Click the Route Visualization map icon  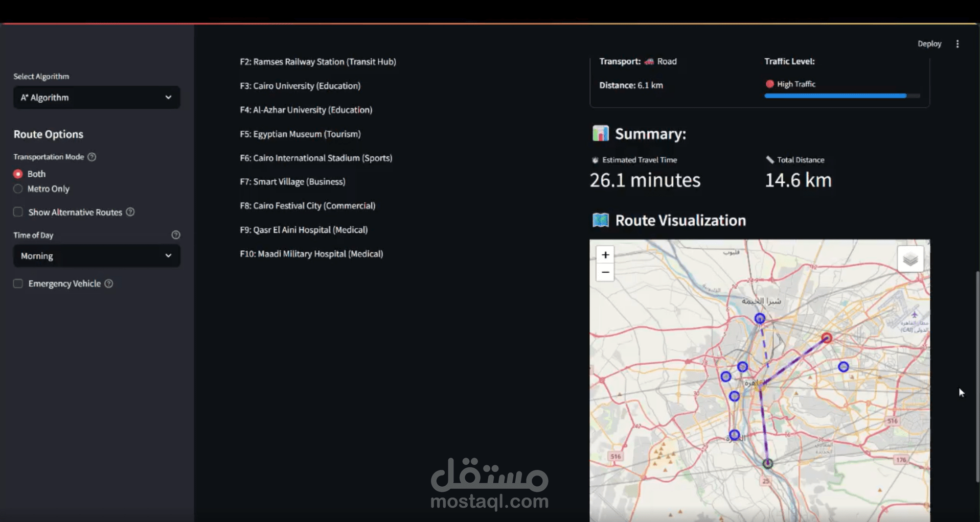pyautogui.click(x=600, y=220)
